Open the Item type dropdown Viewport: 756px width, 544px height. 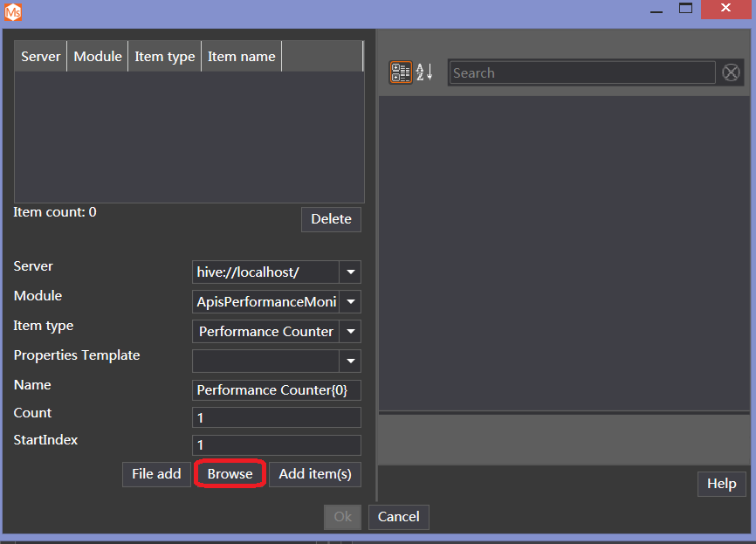click(x=350, y=331)
